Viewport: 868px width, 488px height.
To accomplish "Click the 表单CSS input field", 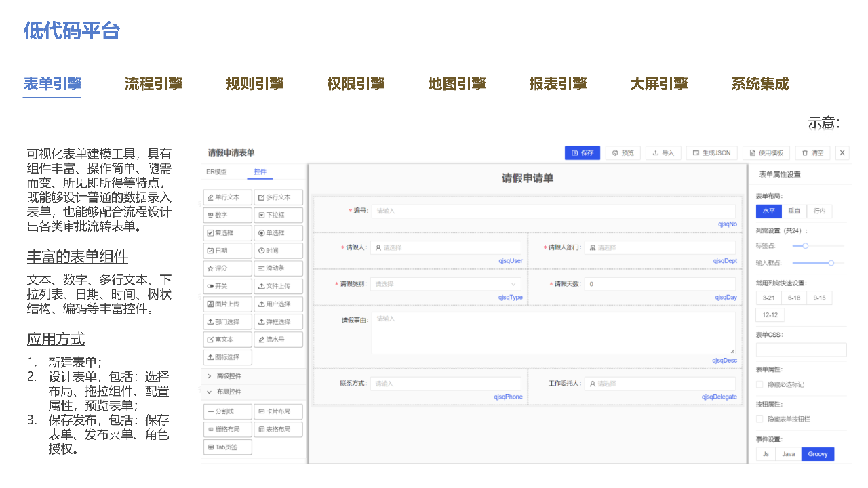I will pyautogui.click(x=801, y=350).
